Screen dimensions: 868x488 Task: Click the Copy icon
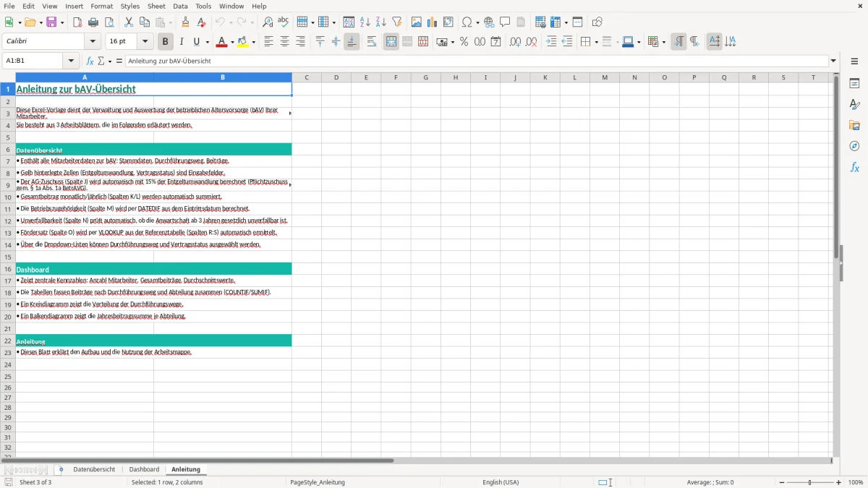point(144,22)
